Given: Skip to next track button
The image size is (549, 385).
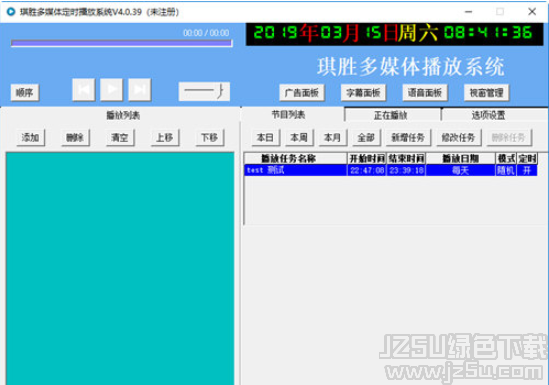Looking at the screenshot, I should point(140,90).
